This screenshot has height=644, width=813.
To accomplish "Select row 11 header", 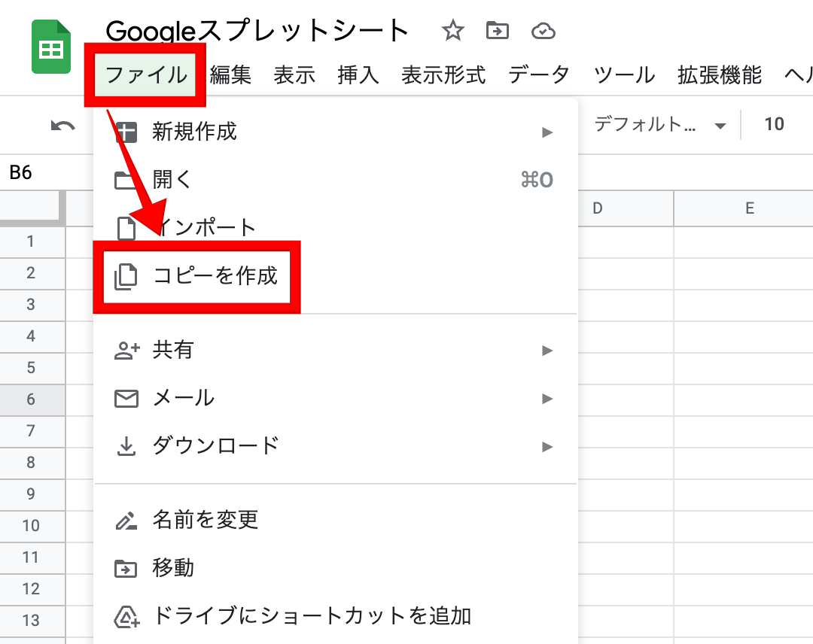I will (x=32, y=557).
